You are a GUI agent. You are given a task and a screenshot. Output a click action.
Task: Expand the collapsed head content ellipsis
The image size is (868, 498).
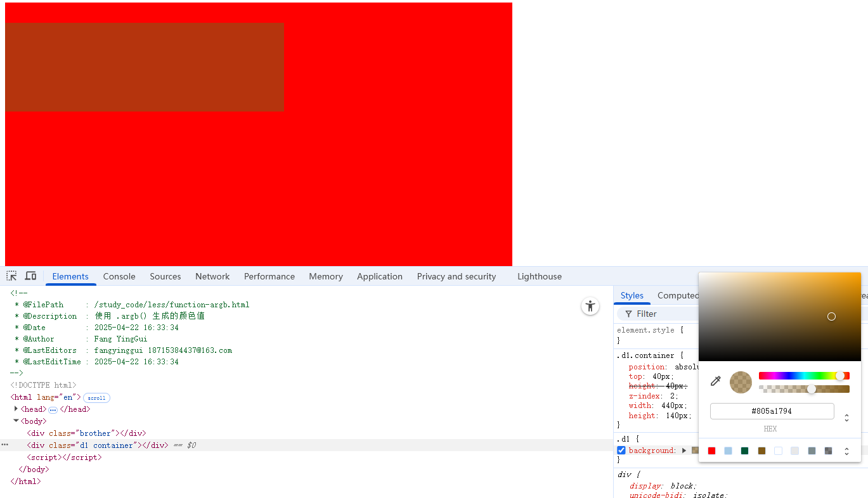(x=53, y=410)
